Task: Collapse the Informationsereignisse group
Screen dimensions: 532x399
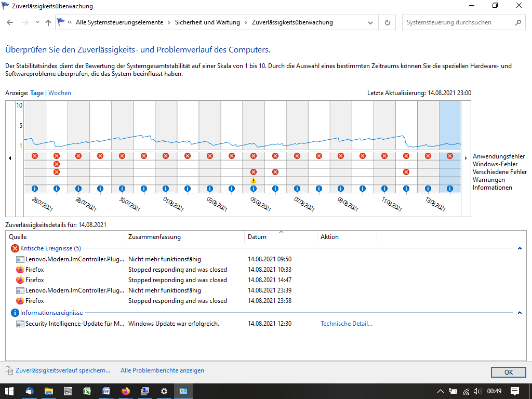Action: pos(520,313)
